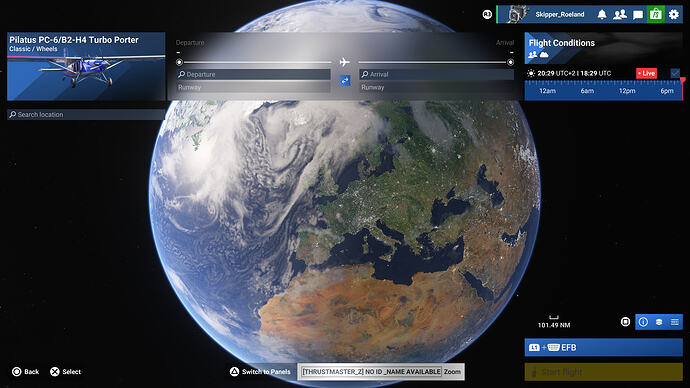The width and height of the screenshot is (690, 388).
Task: Click the square stop icon near map tools
Action: (x=625, y=322)
